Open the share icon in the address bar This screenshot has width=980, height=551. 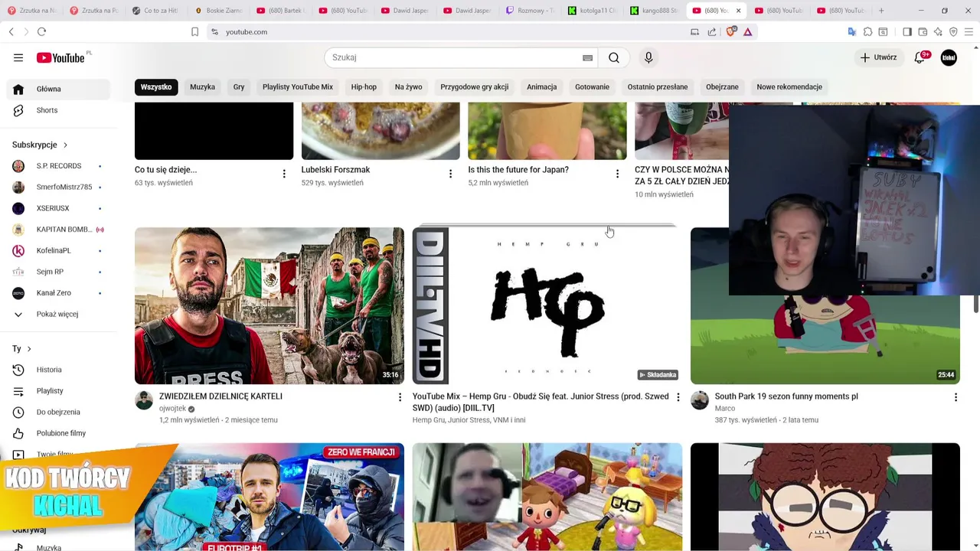712,31
